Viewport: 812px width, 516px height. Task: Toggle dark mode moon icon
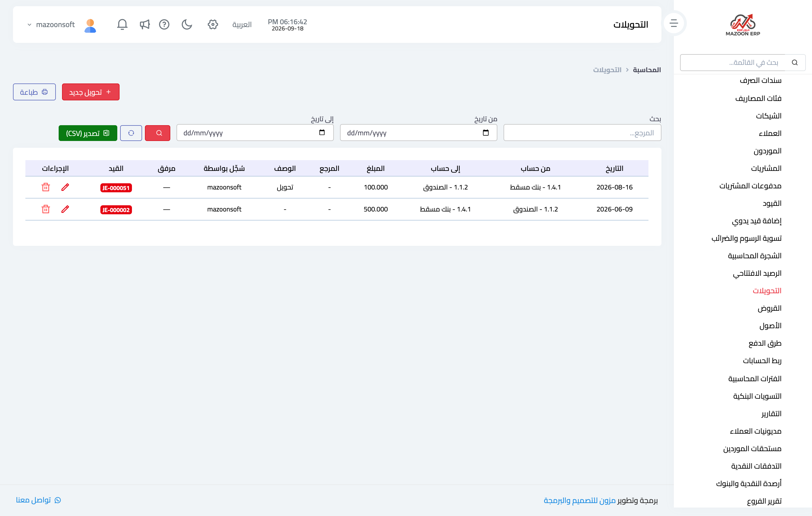click(187, 24)
